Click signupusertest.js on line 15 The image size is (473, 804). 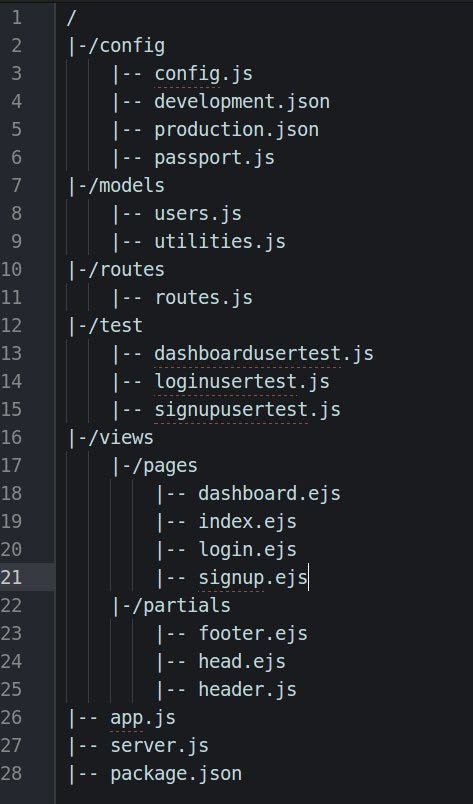click(247, 409)
